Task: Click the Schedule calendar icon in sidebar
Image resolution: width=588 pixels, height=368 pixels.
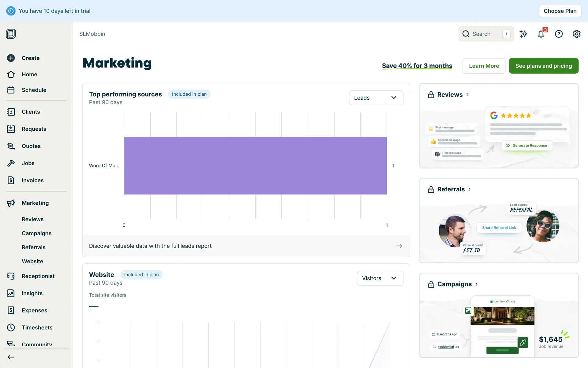Action: (x=11, y=90)
